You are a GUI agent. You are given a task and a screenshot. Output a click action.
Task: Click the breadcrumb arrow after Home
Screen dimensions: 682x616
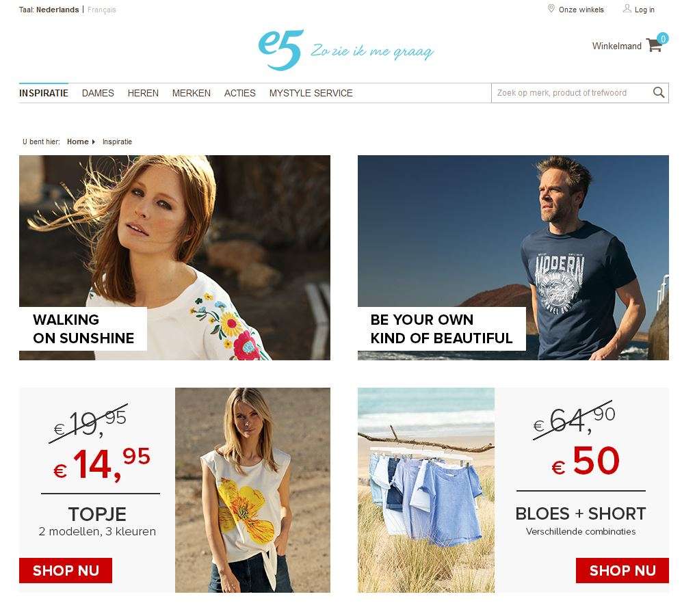(x=94, y=142)
